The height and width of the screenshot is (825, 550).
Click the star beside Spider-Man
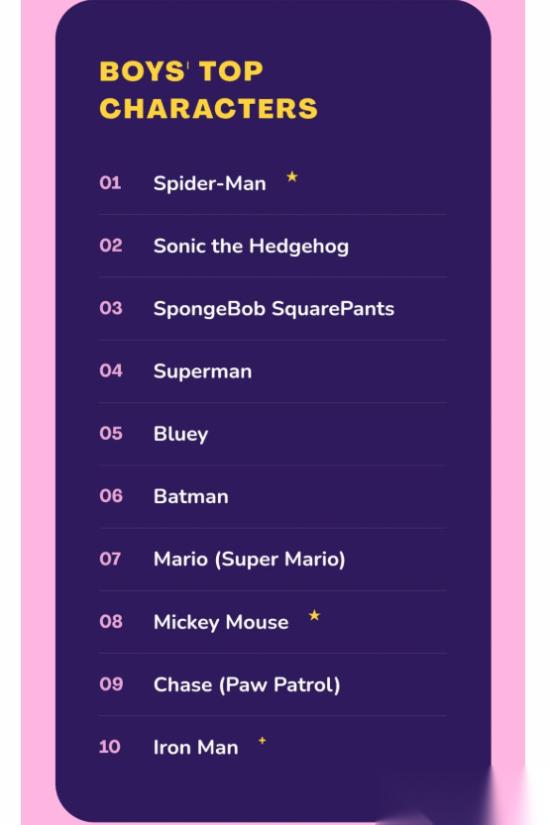tap(292, 177)
